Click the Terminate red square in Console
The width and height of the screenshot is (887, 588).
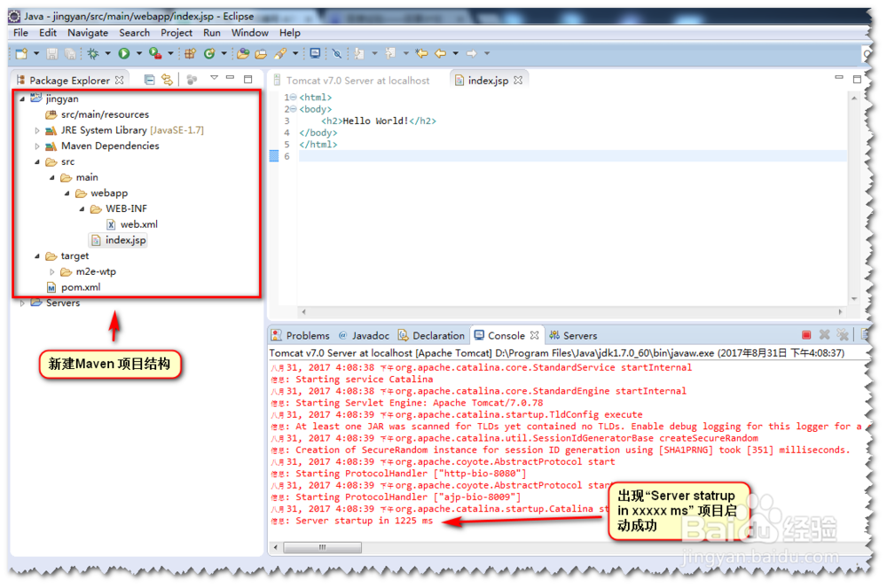tap(806, 335)
